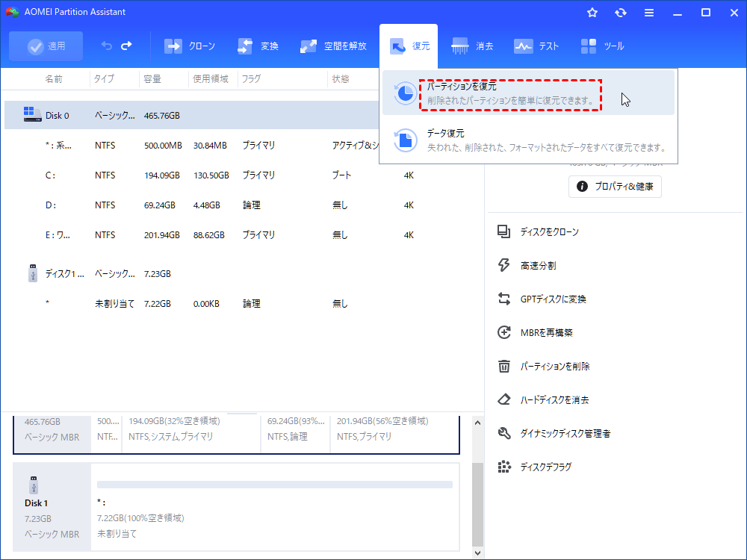The width and height of the screenshot is (747, 560).
Task: Click ディスクをクローン in side panel
Action: [538, 232]
